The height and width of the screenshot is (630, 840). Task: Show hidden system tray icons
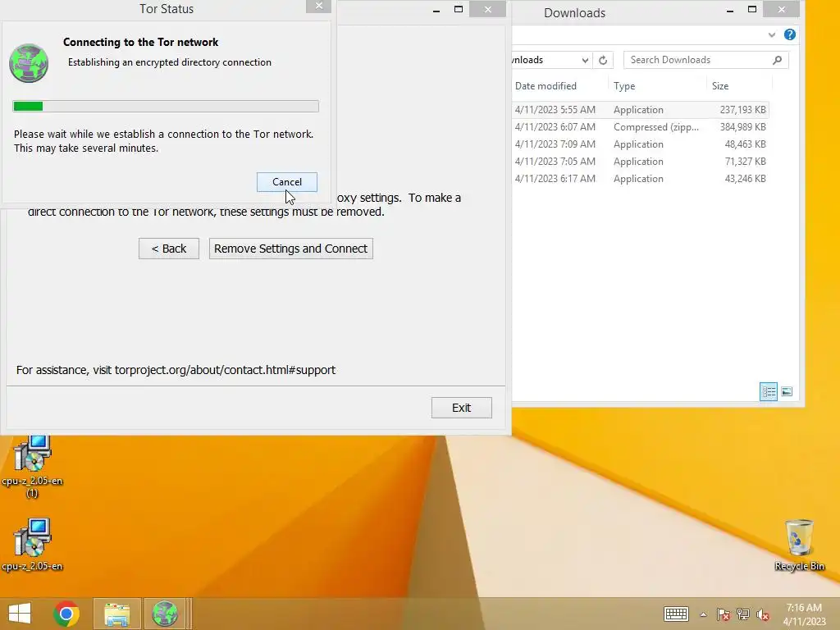point(703,614)
